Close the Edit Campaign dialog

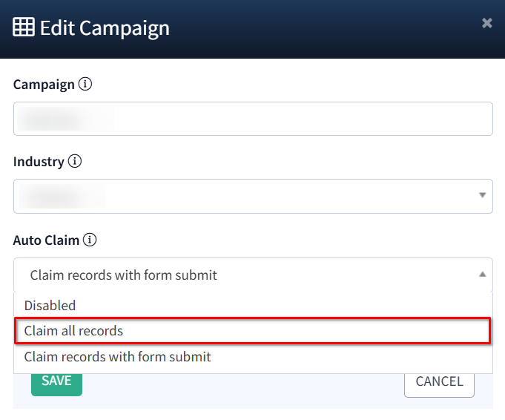(486, 23)
